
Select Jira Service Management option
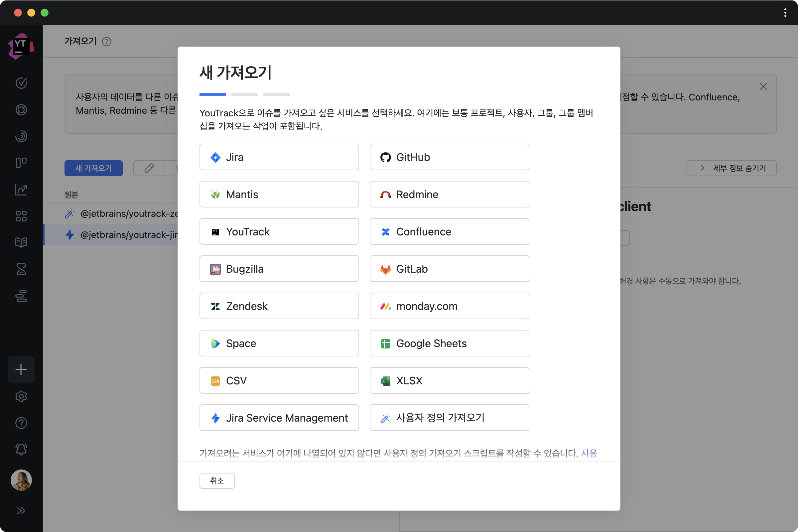click(x=279, y=418)
